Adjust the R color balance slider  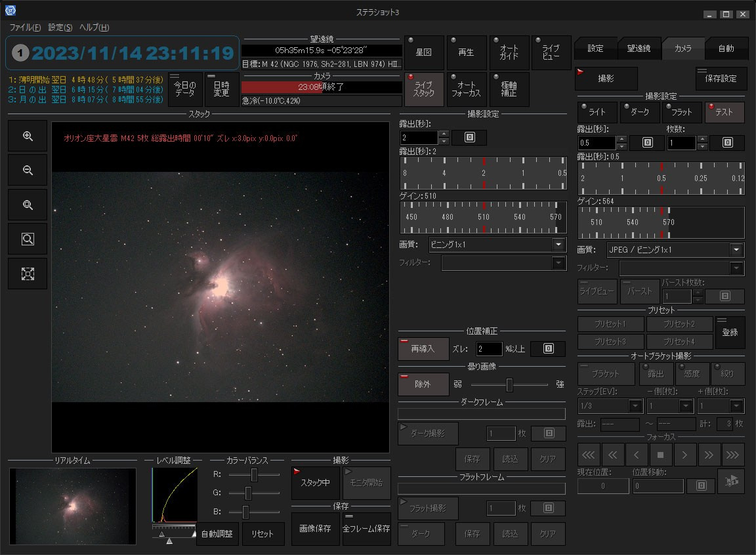[254, 474]
